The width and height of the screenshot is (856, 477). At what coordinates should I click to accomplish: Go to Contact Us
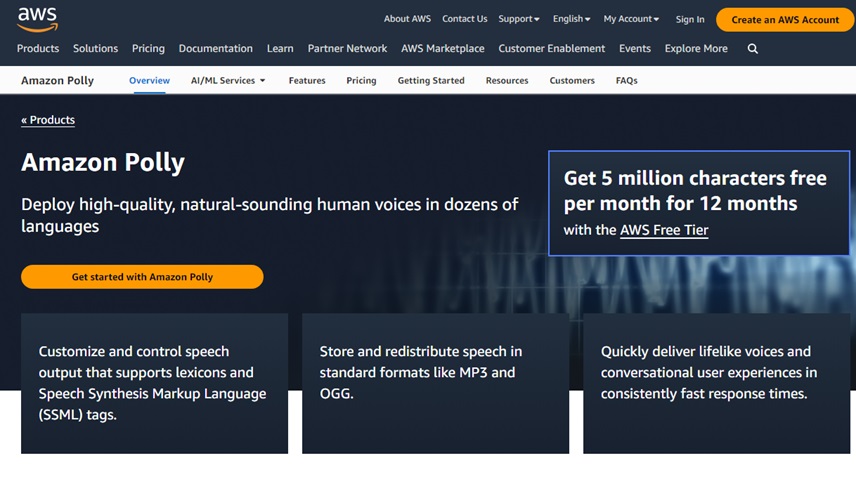(465, 19)
